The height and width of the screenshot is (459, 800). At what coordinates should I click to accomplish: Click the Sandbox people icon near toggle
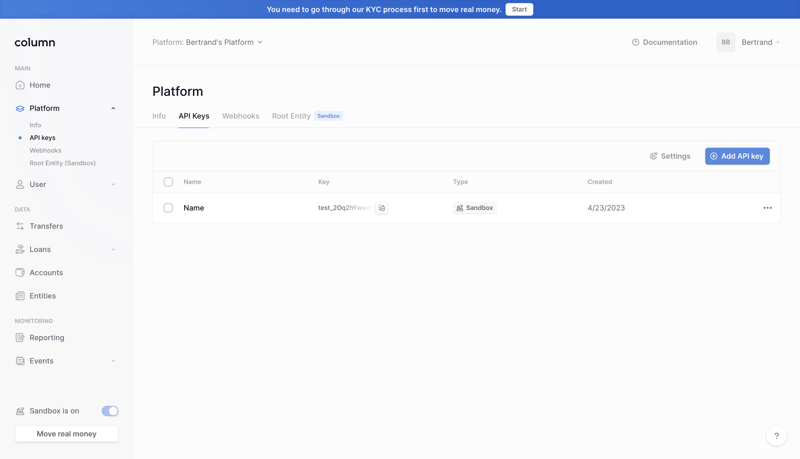click(20, 411)
